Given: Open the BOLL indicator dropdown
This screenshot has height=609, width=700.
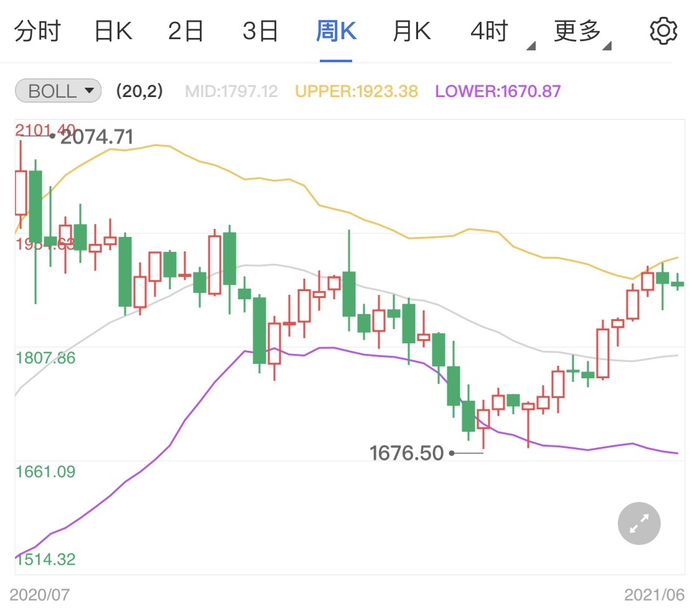Looking at the screenshot, I should click(x=59, y=91).
